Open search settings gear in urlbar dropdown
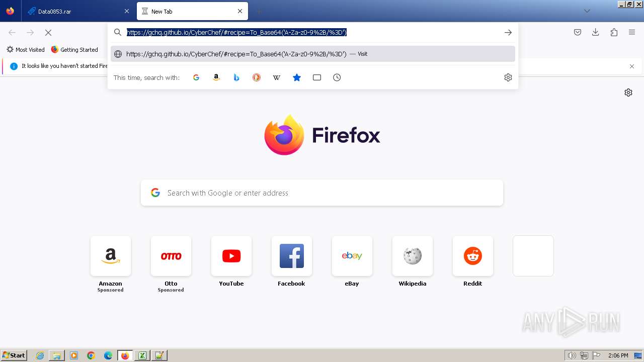Screen dimensions: 644x362 tap(508, 77)
